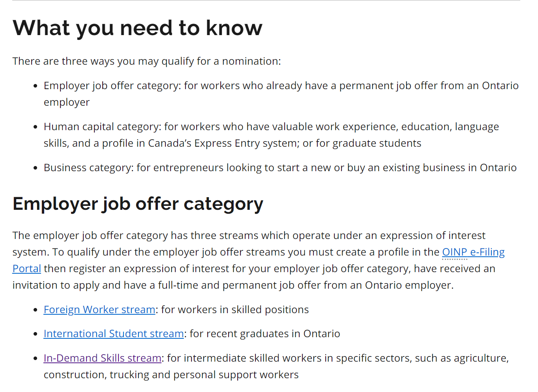
Task: Click the large "Employer job offer category" heading
Action: (138, 204)
